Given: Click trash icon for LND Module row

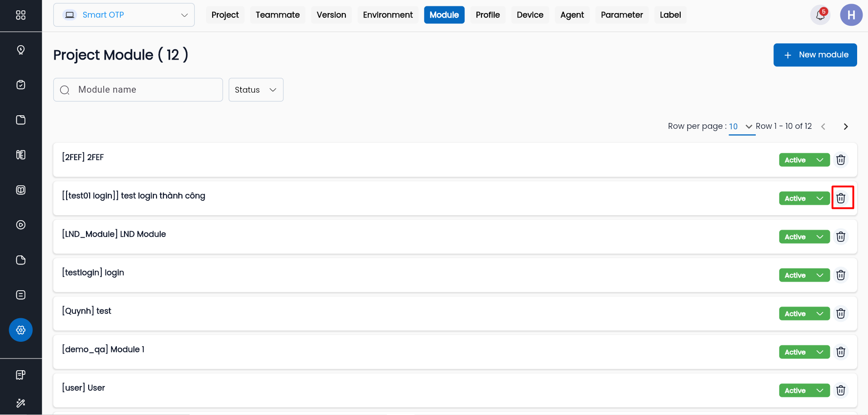Looking at the screenshot, I should coord(840,237).
